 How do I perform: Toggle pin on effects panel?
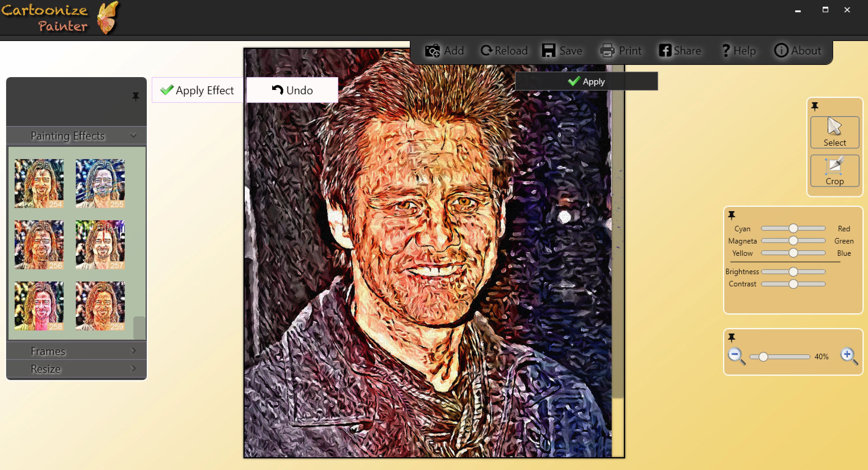tap(135, 97)
